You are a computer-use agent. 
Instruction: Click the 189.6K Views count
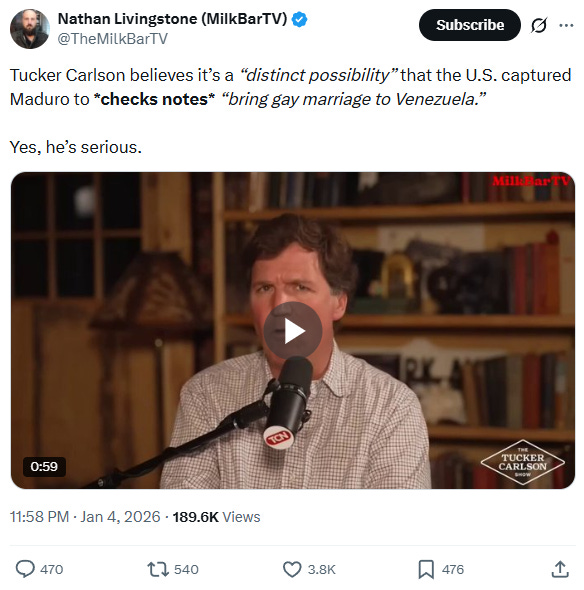point(216,517)
